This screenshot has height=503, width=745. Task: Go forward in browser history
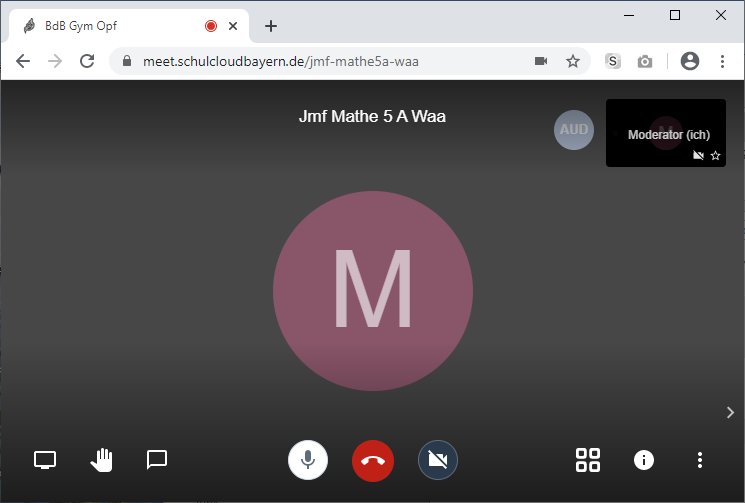point(55,61)
